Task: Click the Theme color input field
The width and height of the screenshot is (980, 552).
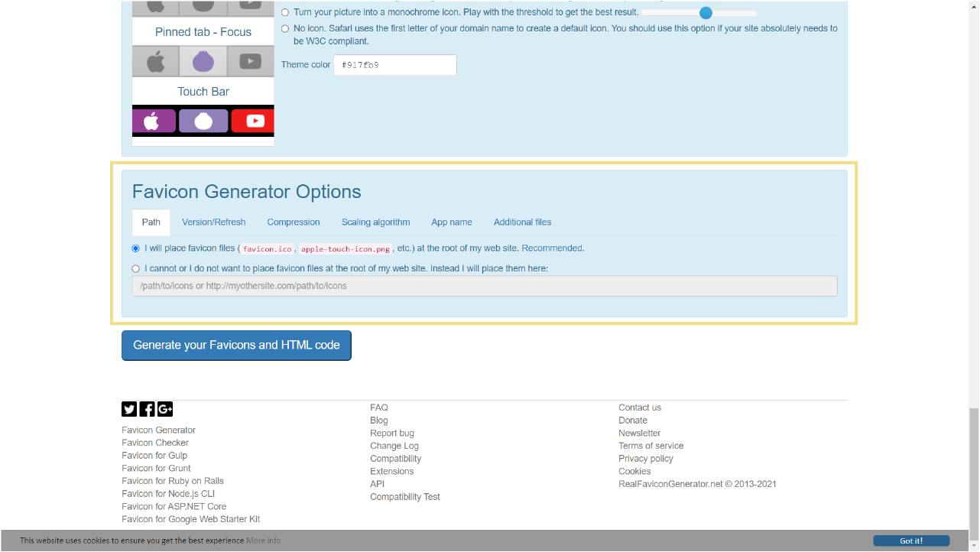Action: 394,65
